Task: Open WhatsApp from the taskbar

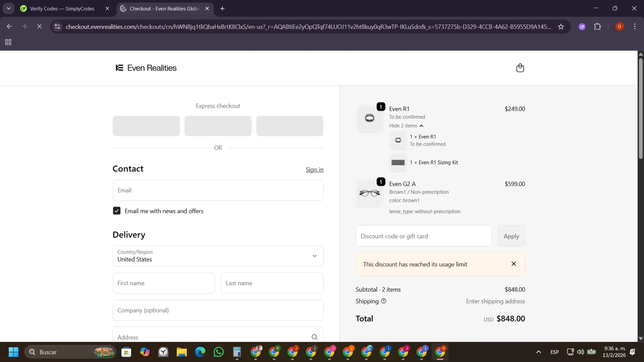Action: pyautogui.click(x=219, y=352)
